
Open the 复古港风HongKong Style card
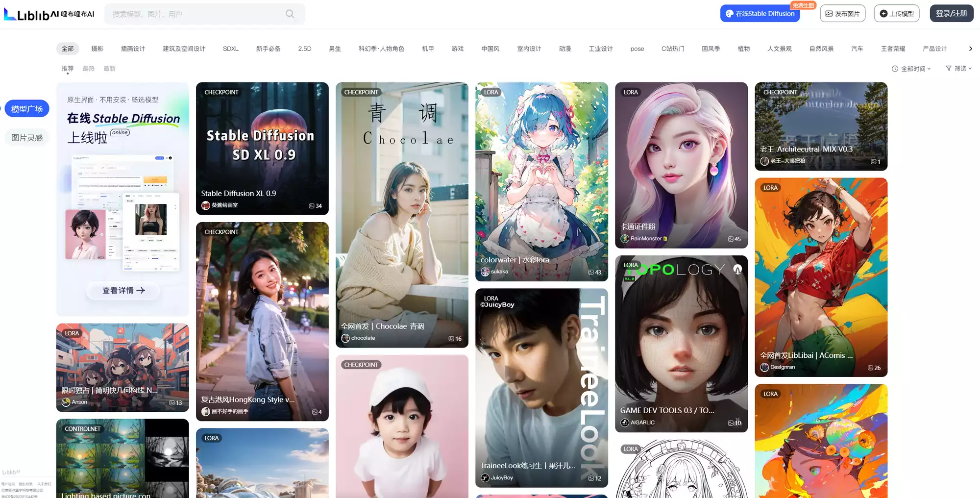(x=262, y=322)
